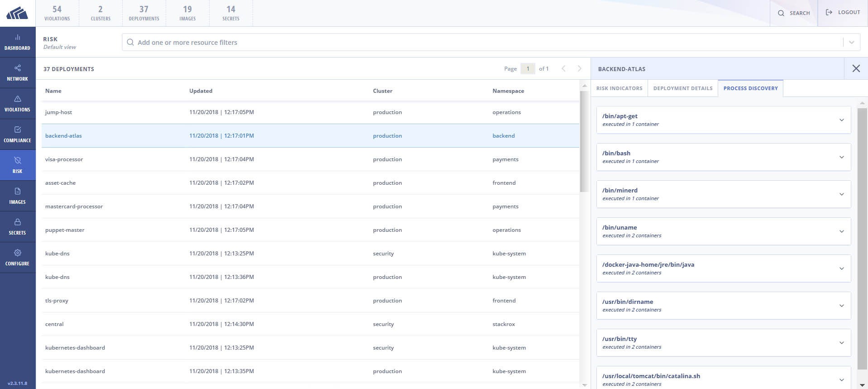The image size is (868, 389).
Task: Open the Dashboard section from sidebar
Action: (x=18, y=42)
